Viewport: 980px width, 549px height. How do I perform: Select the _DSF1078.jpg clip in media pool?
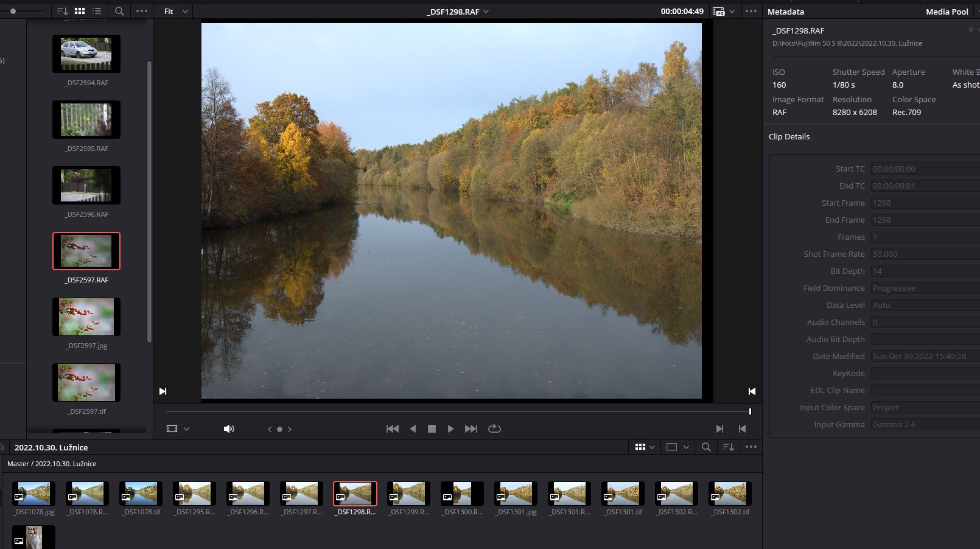pyautogui.click(x=34, y=494)
